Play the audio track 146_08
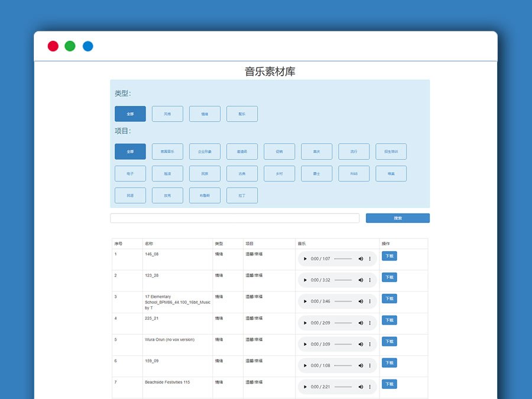Viewport: 532px width, 399px height. pos(305,258)
